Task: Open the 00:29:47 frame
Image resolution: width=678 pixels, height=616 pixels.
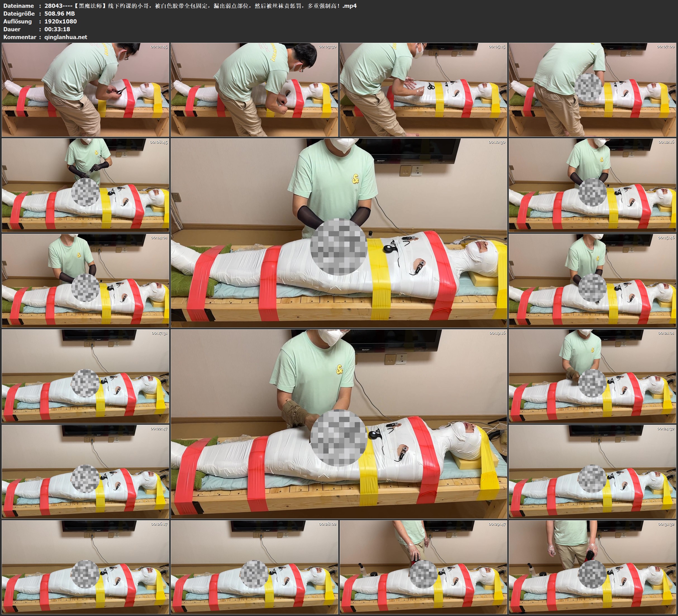Action: pos(423,567)
